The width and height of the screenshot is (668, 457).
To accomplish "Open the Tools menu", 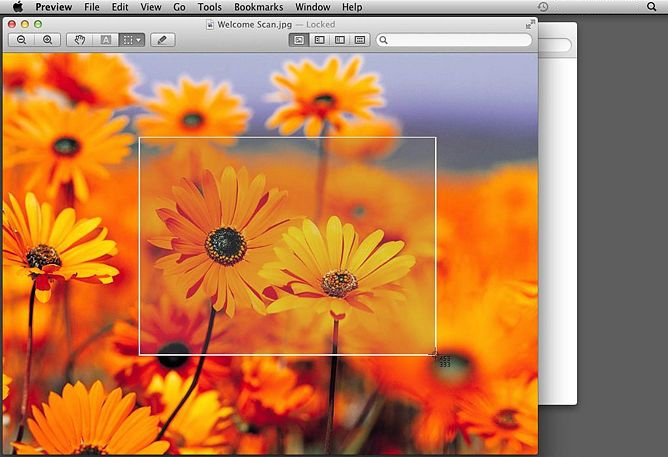I will (x=210, y=7).
